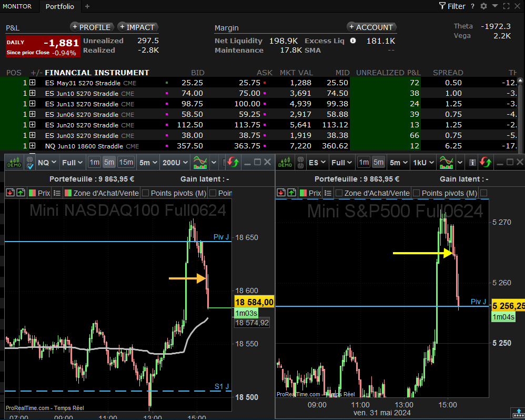Expand the ES Jun10 5270 Straddle row
This screenshot has width=525, height=420.
pos(33,93)
